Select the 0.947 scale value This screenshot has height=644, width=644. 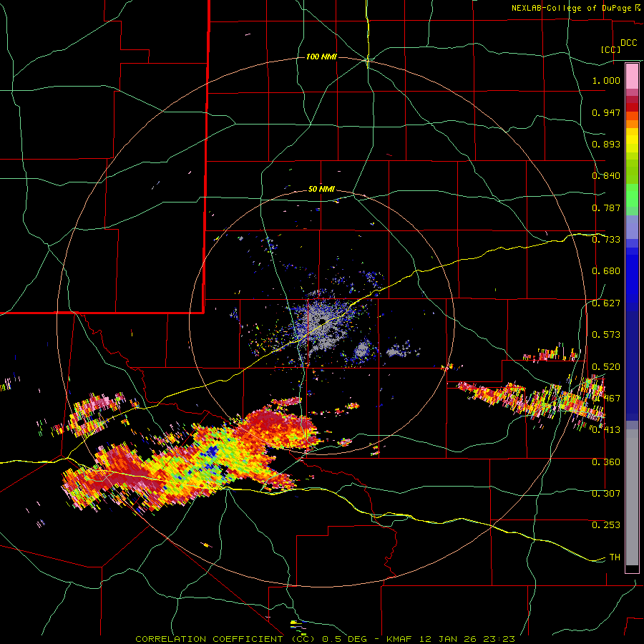pyautogui.click(x=606, y=112)
